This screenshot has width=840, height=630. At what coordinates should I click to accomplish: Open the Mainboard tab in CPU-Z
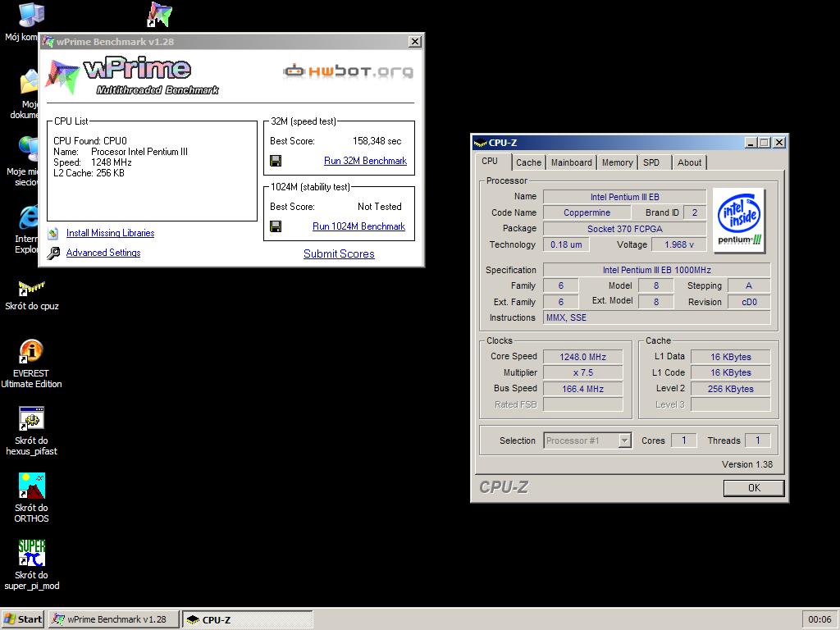572,162
